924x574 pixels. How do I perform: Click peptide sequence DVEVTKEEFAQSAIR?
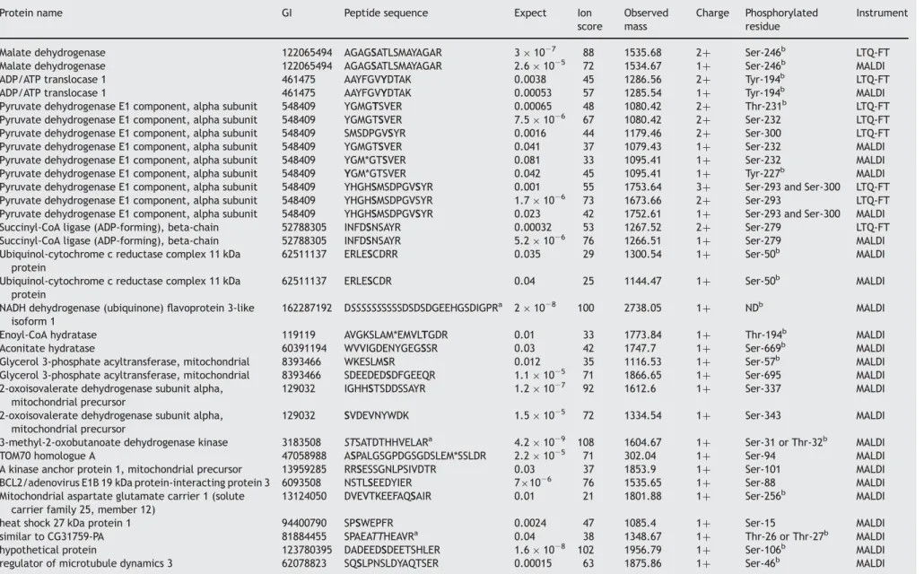388,496
